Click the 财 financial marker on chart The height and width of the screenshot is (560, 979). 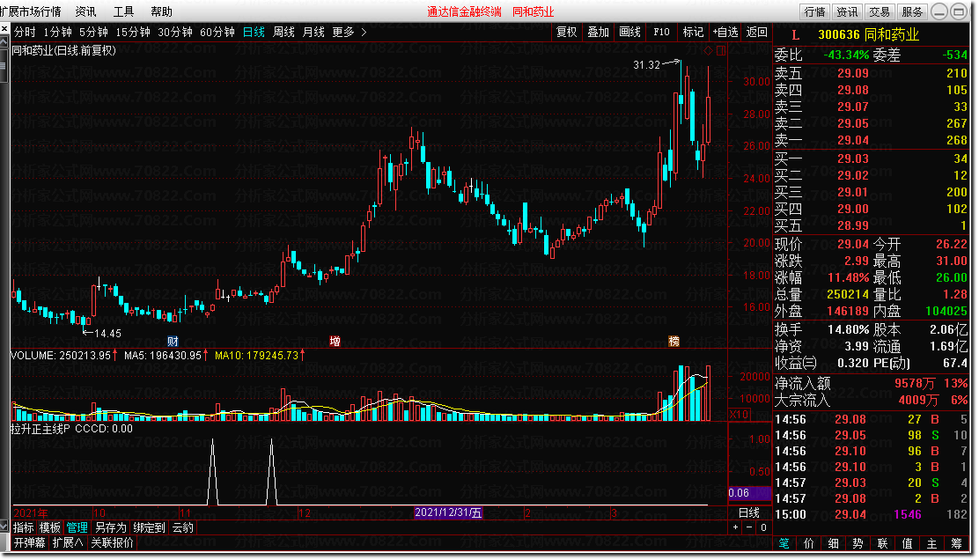tap(173, 341)
